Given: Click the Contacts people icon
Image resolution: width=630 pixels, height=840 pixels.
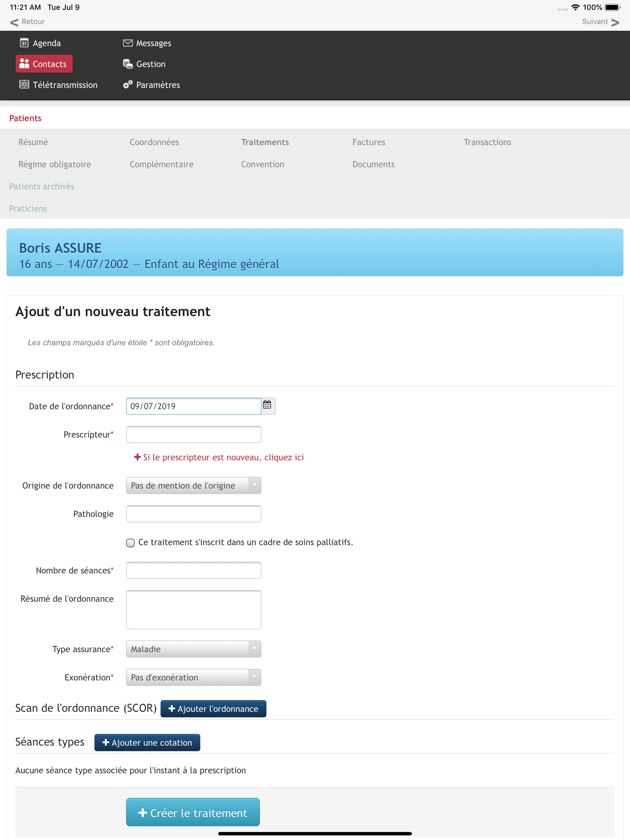Looking at the screenshot, I should coord(24,63).
